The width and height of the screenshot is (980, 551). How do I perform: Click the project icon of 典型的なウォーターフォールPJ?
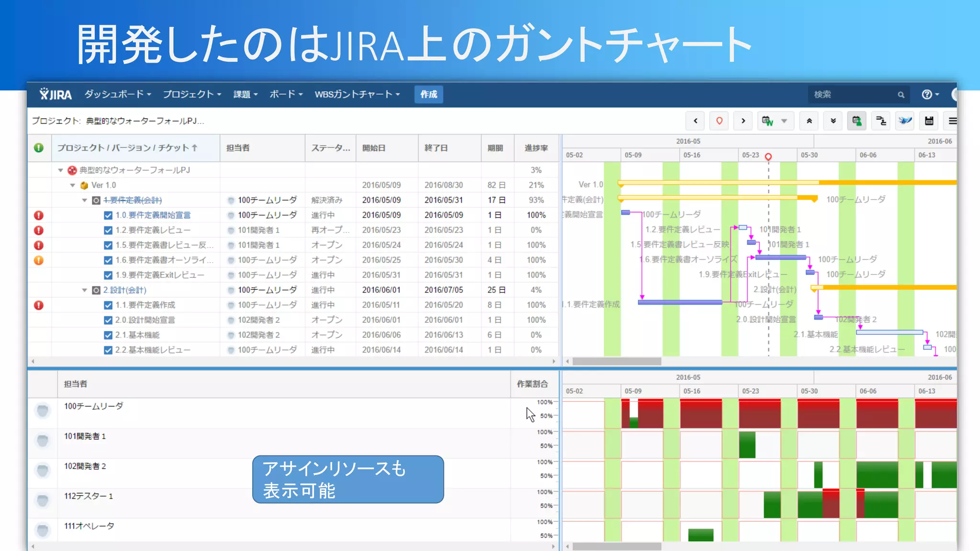72,170
